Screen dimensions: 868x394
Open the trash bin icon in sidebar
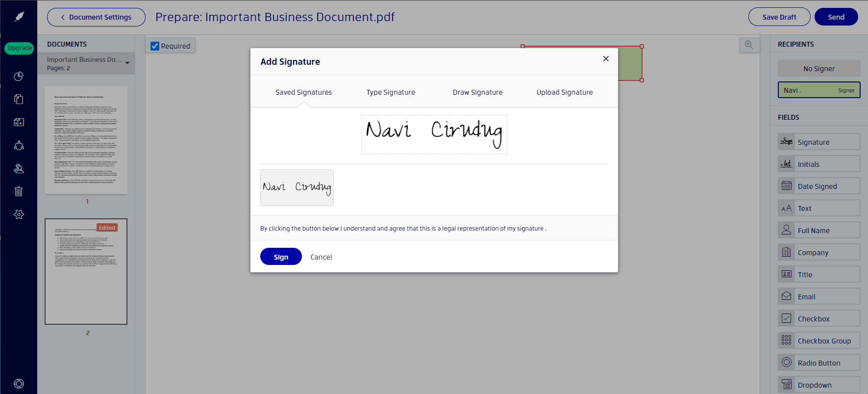[x=19, y=191]
